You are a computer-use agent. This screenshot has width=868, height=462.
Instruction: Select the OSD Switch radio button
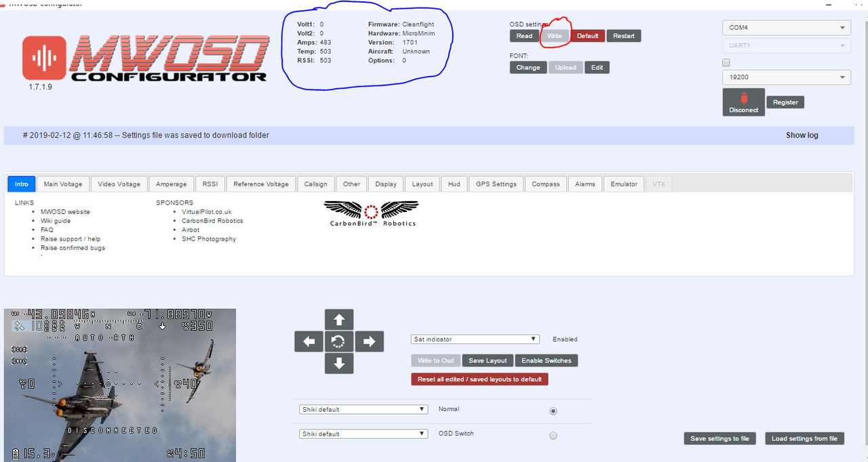click(x=553, y=436)
